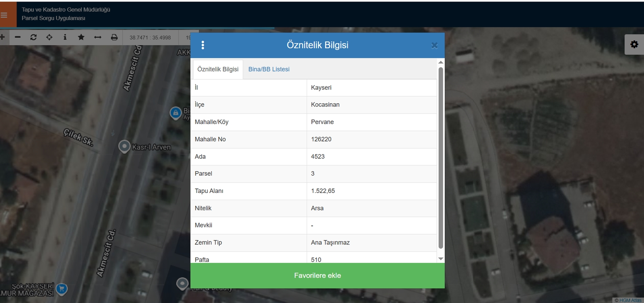This screenshot has width=644, height=303.
Task: Click the dialog's vertical scrollbar thumb
Action: point(441,158)
